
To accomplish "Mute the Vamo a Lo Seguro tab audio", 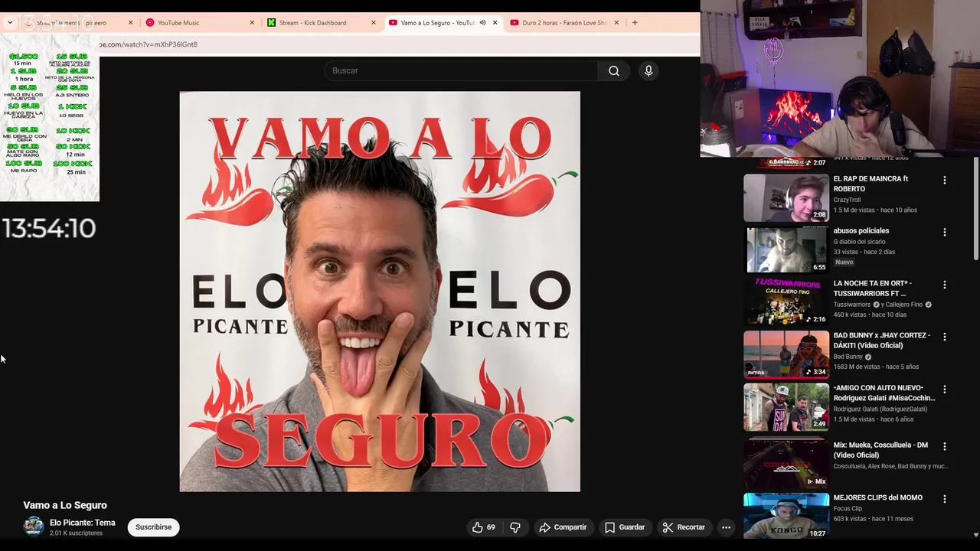I will tap(482, 23).
